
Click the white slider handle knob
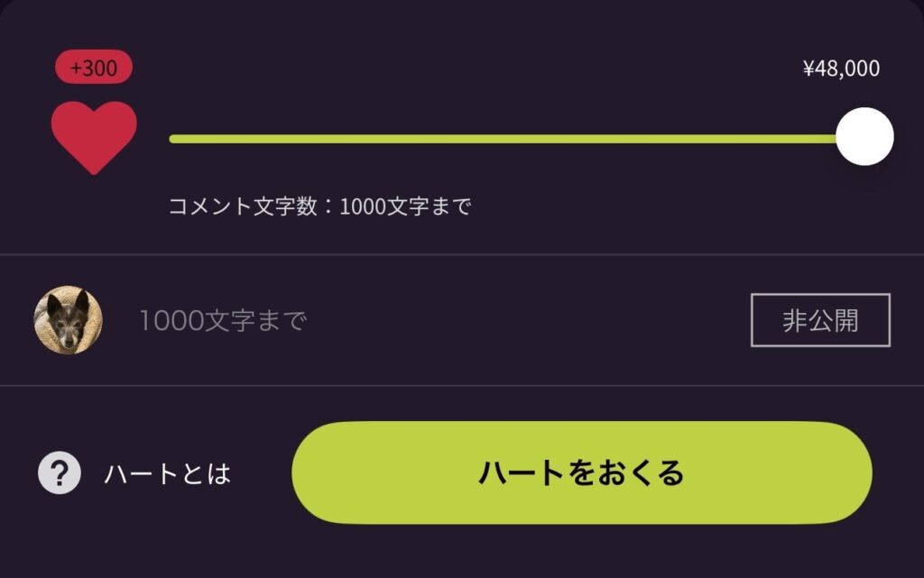click(864, 137)
